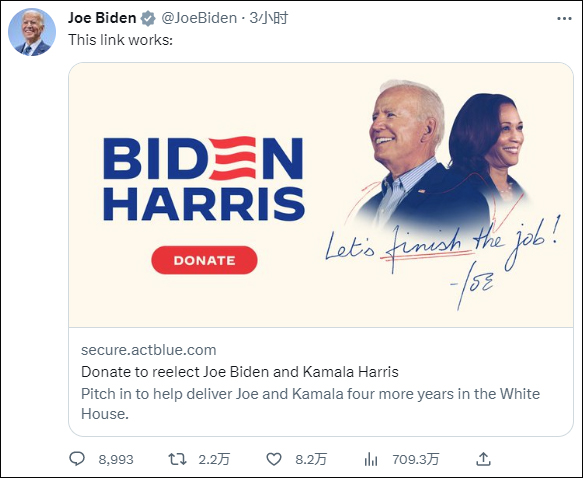This screenshot has height=478, width=583.
Task: Like the tweet with heart icon
Action: (274, 459)
